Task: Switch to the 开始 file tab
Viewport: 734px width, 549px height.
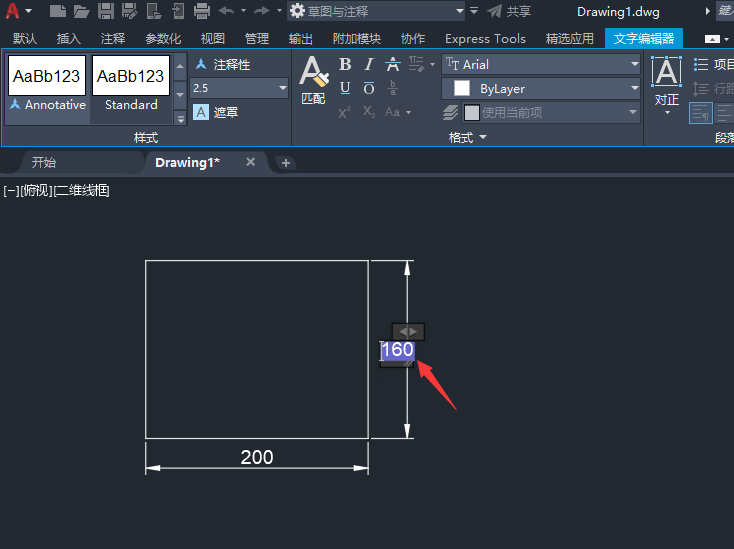Action: click(x=44, y=162)
